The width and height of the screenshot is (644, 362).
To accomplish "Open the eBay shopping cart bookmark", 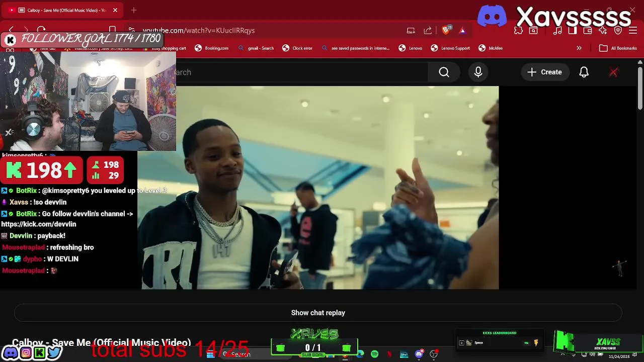I will 165,48.
